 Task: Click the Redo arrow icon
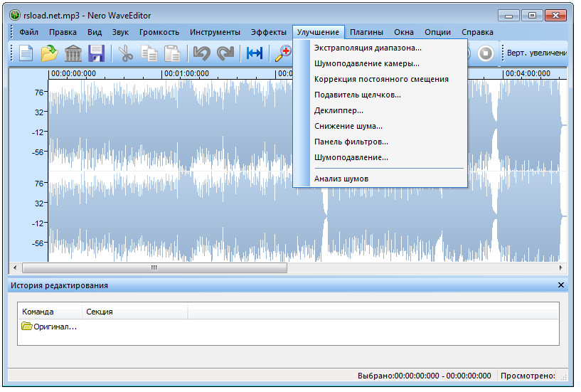click(x=225, y=53)
